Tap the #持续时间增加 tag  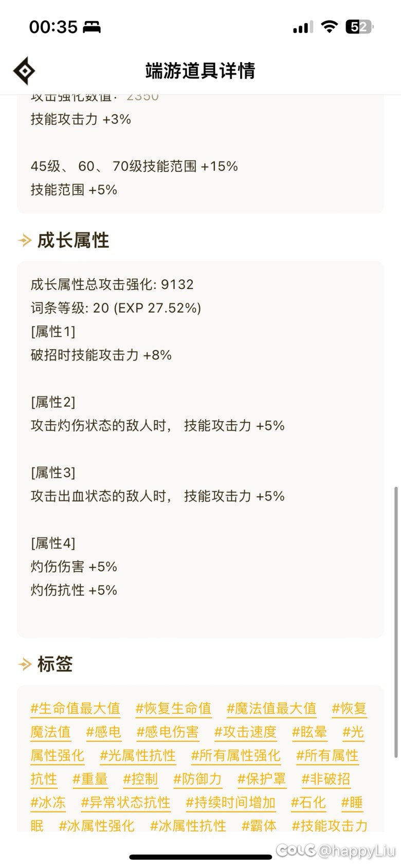230,803
